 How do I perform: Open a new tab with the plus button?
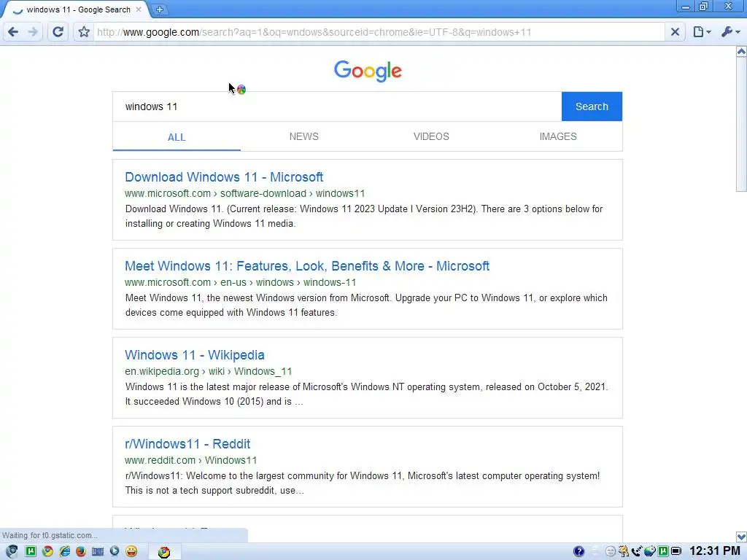pyautogui.click(x=160, y=9)
